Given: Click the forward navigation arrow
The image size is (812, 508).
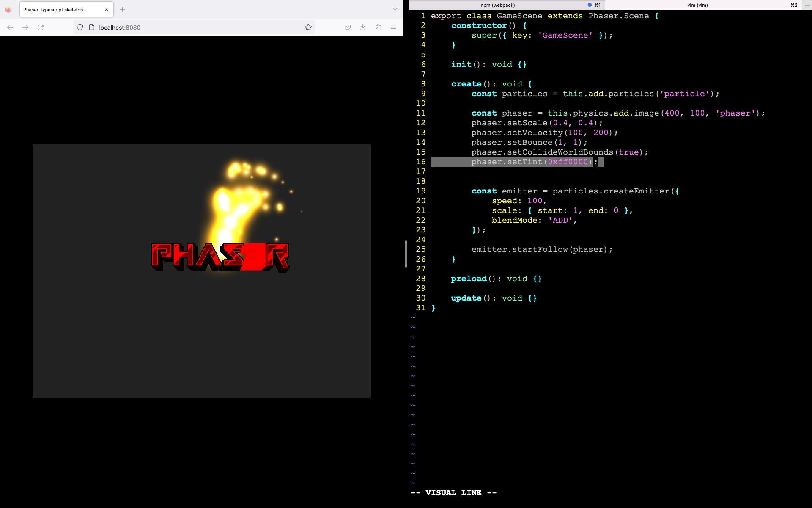Looking at the screenshot, I should click(x=25, y=27).
